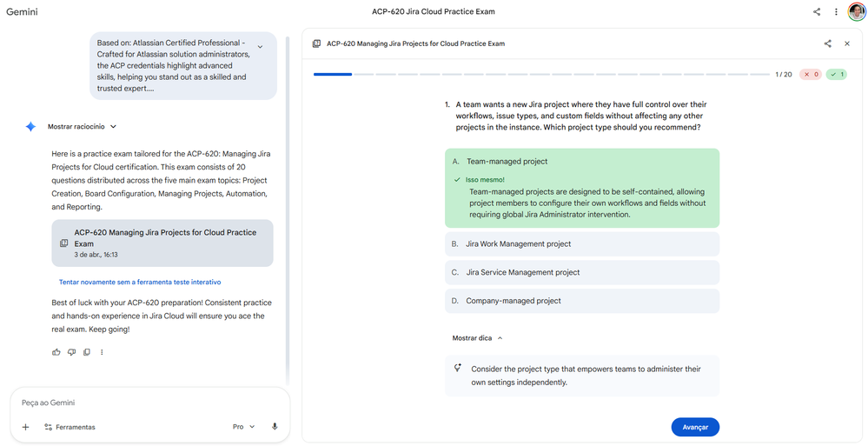Open the three-dot menu in top header
The image size is (868, 446).
(x=836, y=11)
